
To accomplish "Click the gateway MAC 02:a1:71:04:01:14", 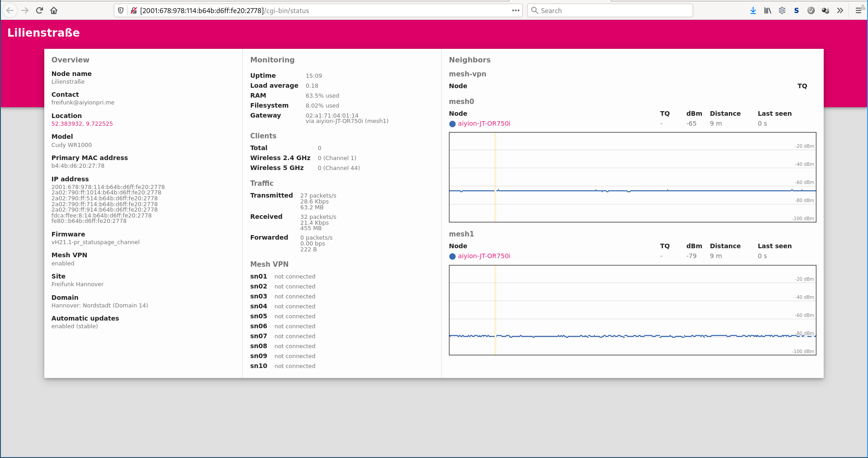I will click(x=332, y=116).
